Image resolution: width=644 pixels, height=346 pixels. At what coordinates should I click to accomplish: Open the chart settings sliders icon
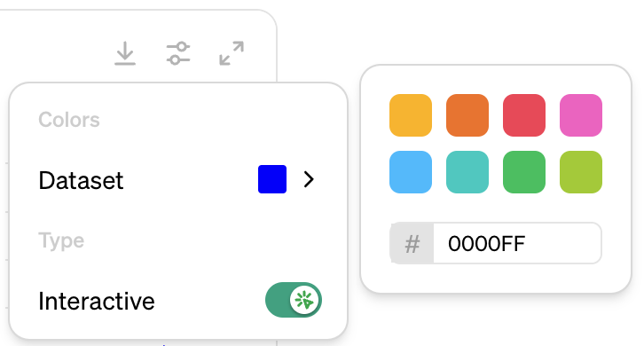click(178, 53)
